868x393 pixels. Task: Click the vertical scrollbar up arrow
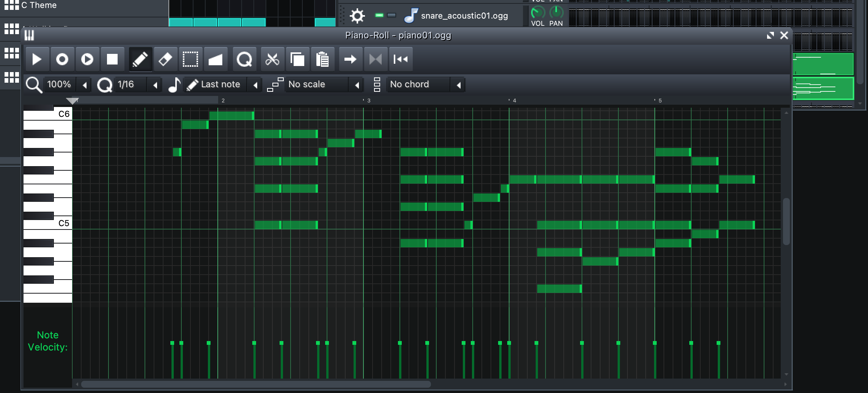click(786, 113)
